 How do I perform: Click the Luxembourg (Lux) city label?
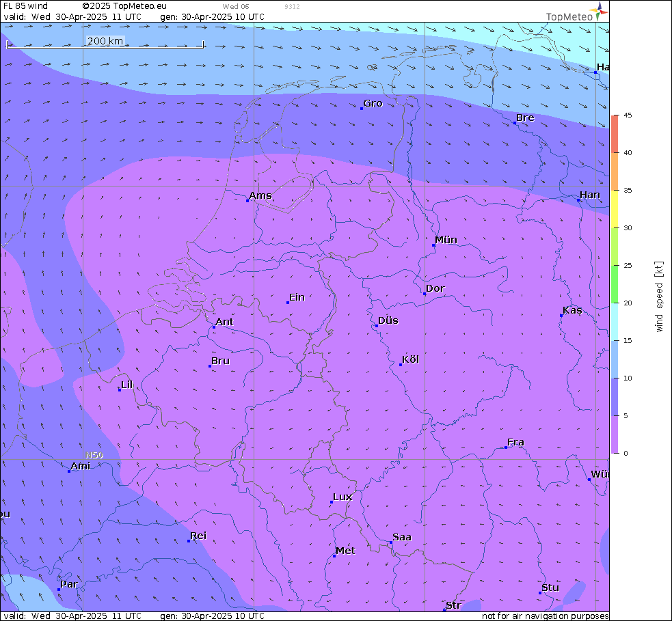pyautogui.click(x=342, y=497)
